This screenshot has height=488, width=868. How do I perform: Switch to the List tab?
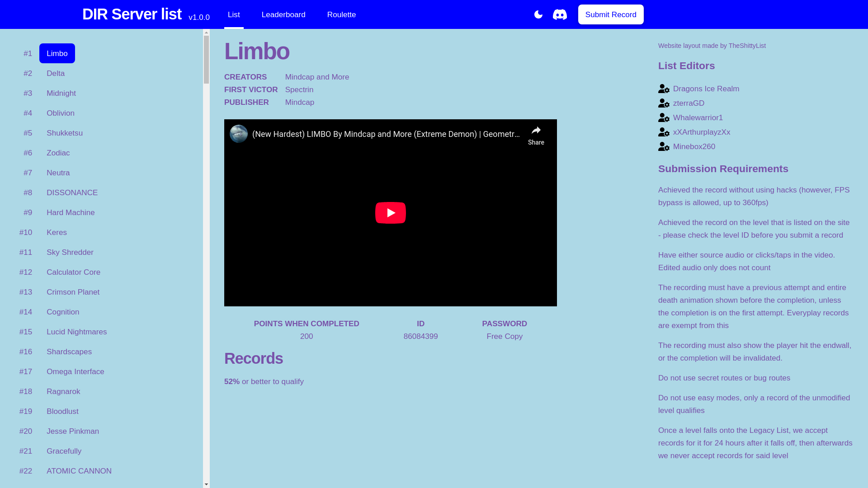pos(234,14)
